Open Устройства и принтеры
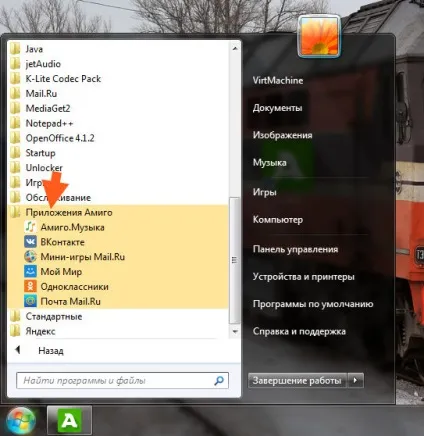424x436 pixels. [x=304, y=277]
